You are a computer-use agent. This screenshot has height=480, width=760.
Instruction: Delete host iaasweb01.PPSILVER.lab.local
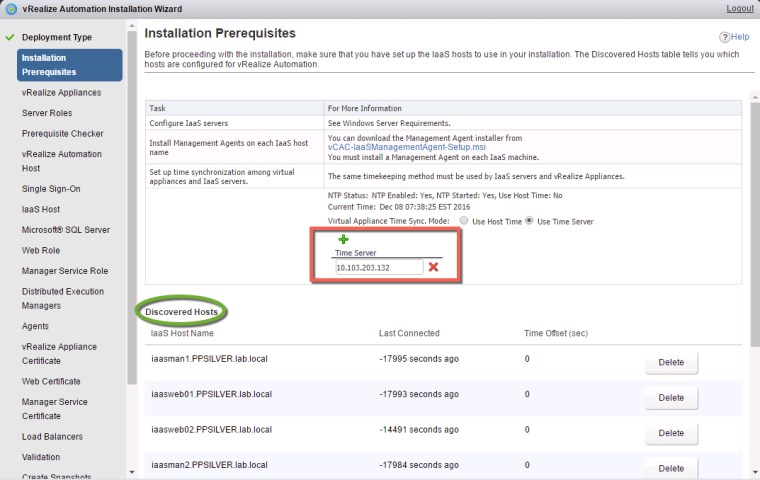point(671,398)
